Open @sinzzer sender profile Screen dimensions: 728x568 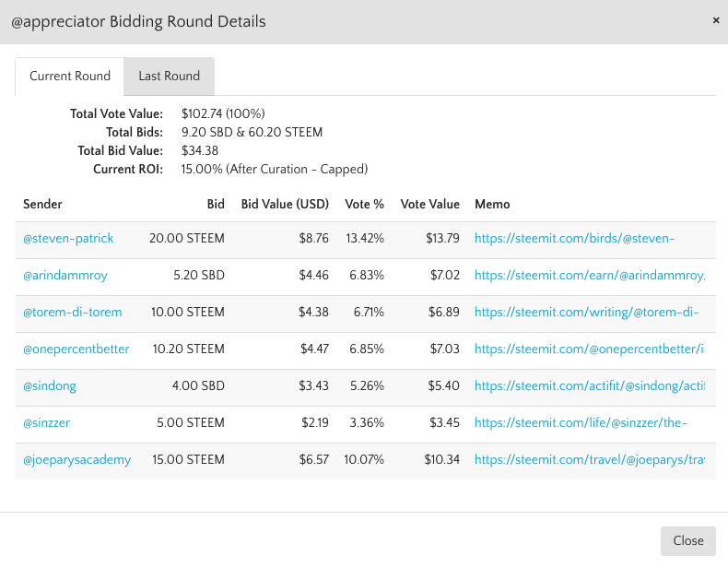pos(49,423)
